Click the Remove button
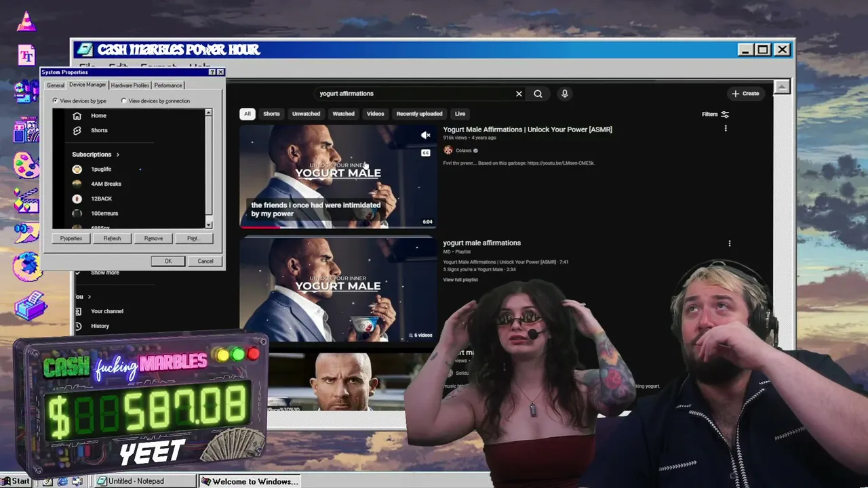This screenshot has width=868, height=488. (x=153, y=239)
